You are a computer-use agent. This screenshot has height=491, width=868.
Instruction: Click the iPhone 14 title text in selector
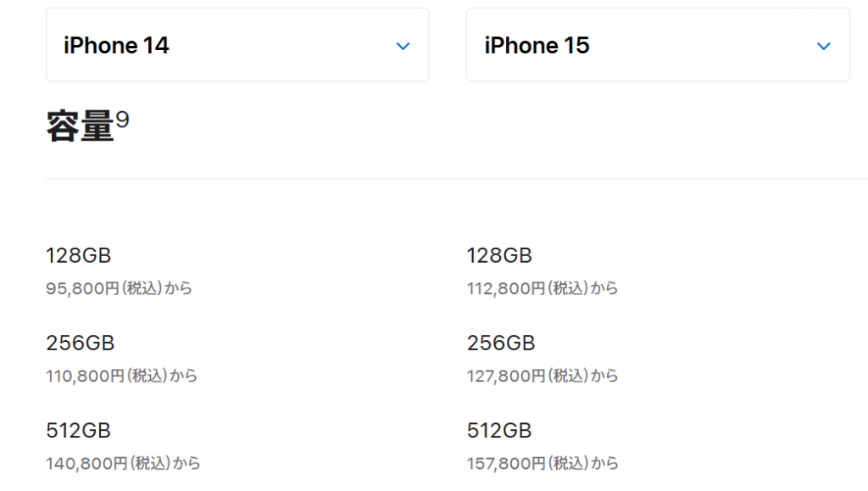point(116,46)
